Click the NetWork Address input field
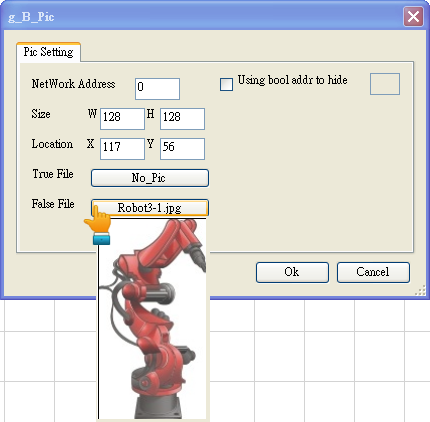The image size is (430, 422). 157,89
